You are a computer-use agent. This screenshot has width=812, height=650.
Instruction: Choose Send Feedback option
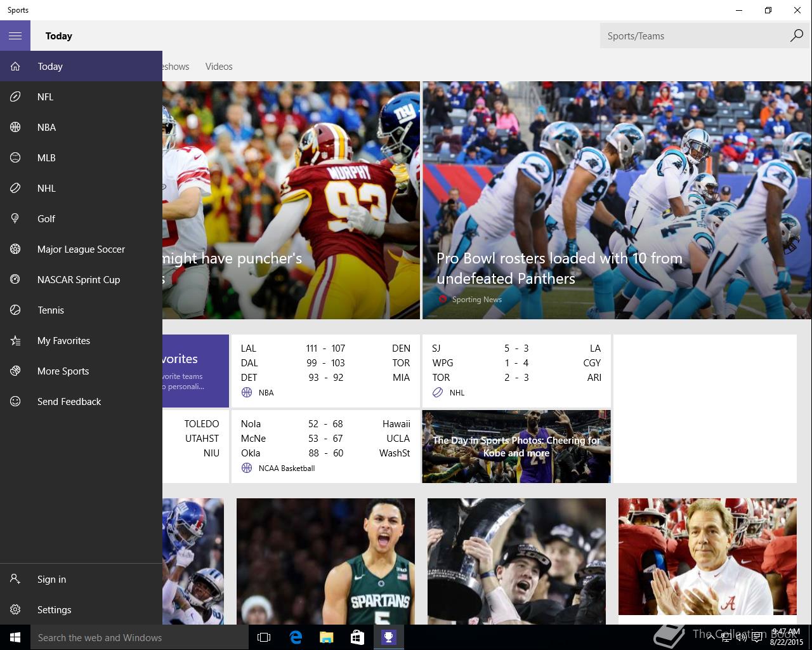81,401
